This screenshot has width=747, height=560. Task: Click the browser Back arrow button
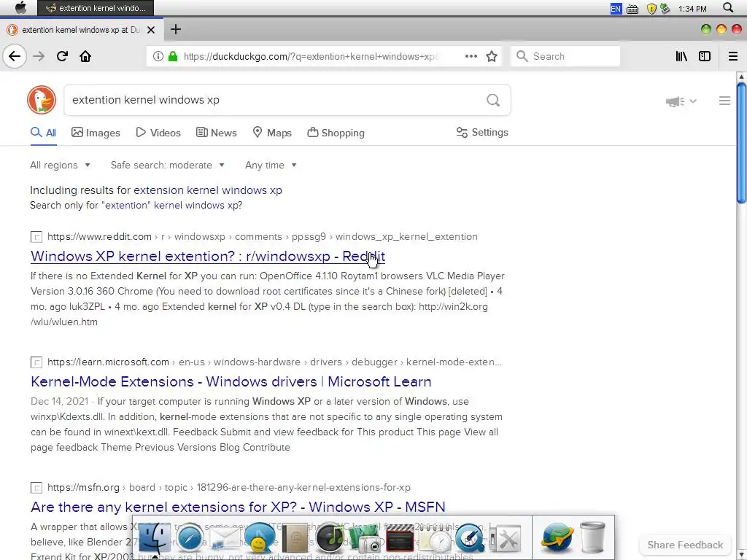coord(15,56)
